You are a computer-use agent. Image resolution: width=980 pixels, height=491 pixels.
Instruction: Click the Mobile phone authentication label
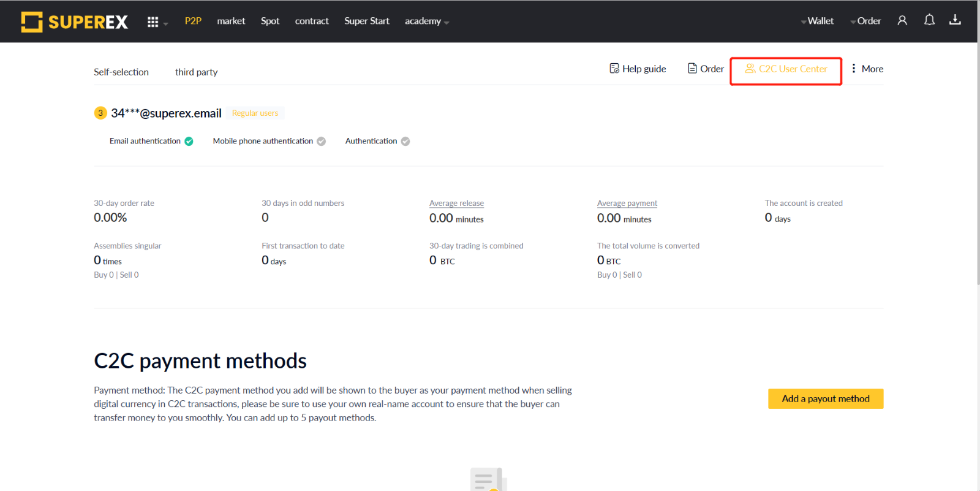263,141
